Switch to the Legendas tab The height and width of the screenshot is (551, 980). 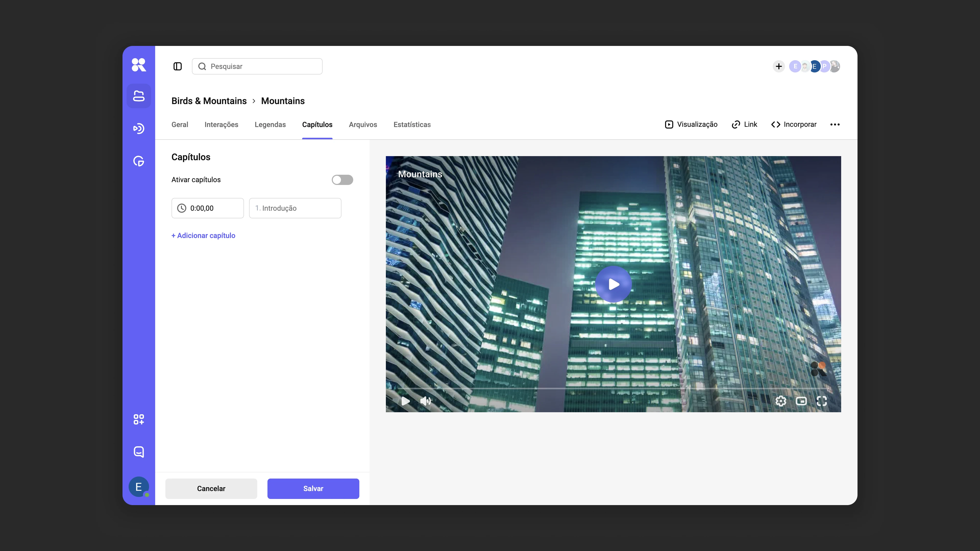click(x=270, y=124)
